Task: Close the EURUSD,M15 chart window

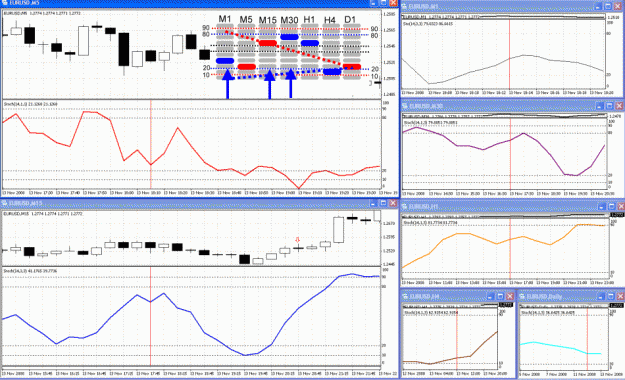Action: click(x=393, y=203)
